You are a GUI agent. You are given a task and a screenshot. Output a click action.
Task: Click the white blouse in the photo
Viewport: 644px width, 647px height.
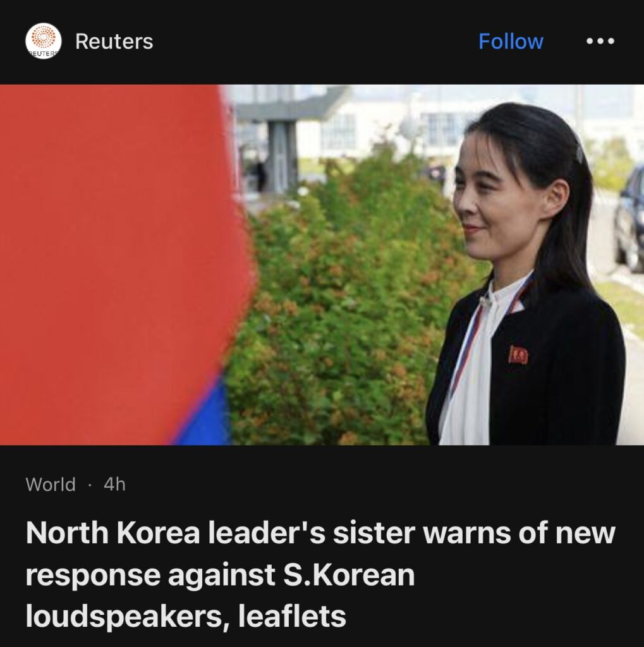click(471, 372)
